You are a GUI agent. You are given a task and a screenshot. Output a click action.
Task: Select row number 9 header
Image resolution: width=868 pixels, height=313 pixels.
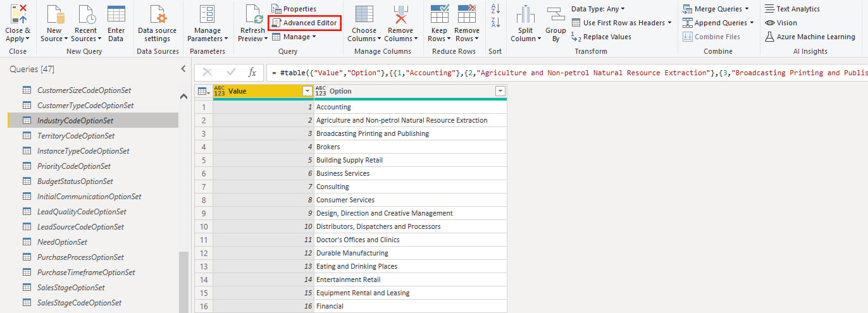(x=204, y=213)
